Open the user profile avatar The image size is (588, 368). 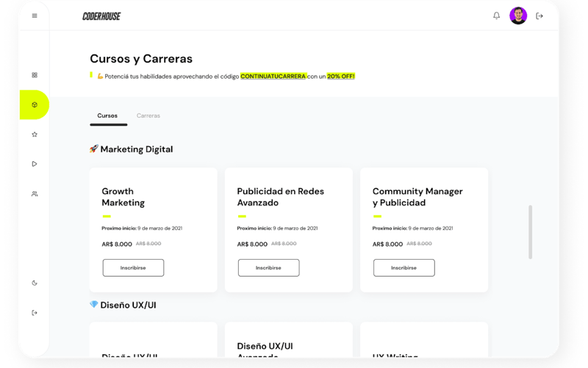click(x=518, y=15)
